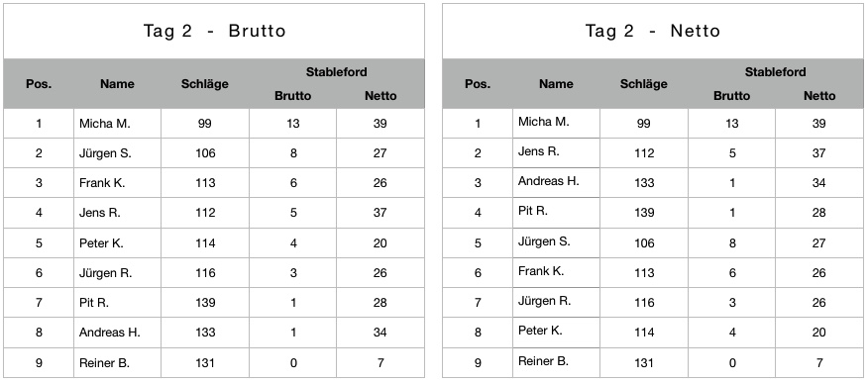Viewport: 868px width, 383px height.
Task: Select Reiner B. in the Brutto table
Action: 104,363
